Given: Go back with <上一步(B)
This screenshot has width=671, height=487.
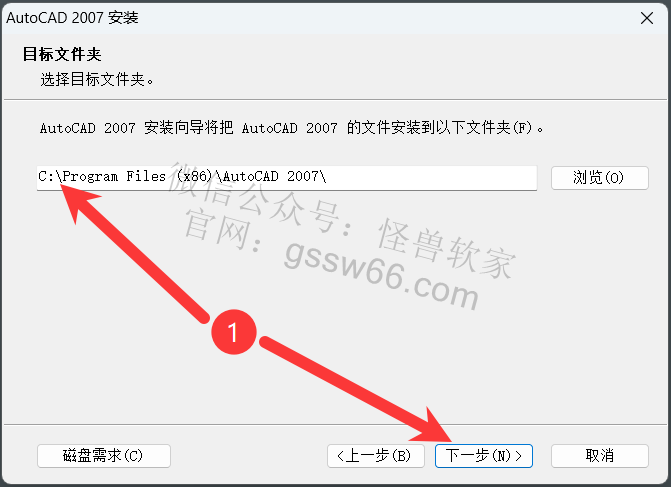Looking at the screenshot, I should (376, 456).
